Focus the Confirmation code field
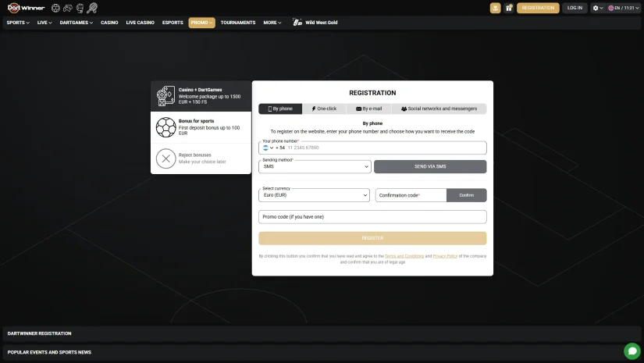Screen dimensions: 644x363 pyautogui.click(x=411, y=195)
